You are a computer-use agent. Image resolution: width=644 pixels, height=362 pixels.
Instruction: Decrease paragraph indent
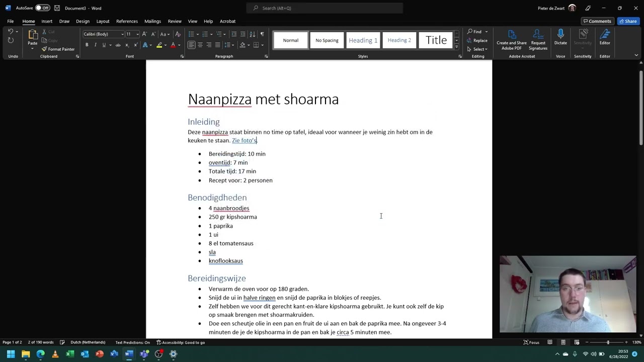coord(234,34)
